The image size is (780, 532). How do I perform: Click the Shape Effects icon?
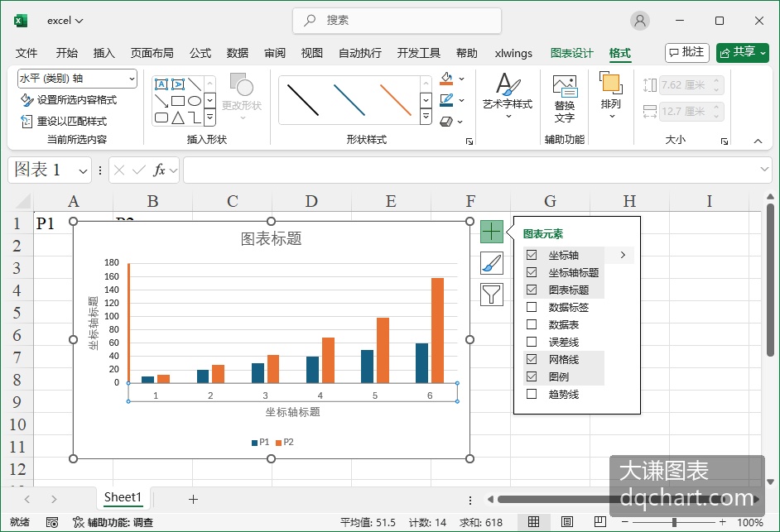pos(446,122)
